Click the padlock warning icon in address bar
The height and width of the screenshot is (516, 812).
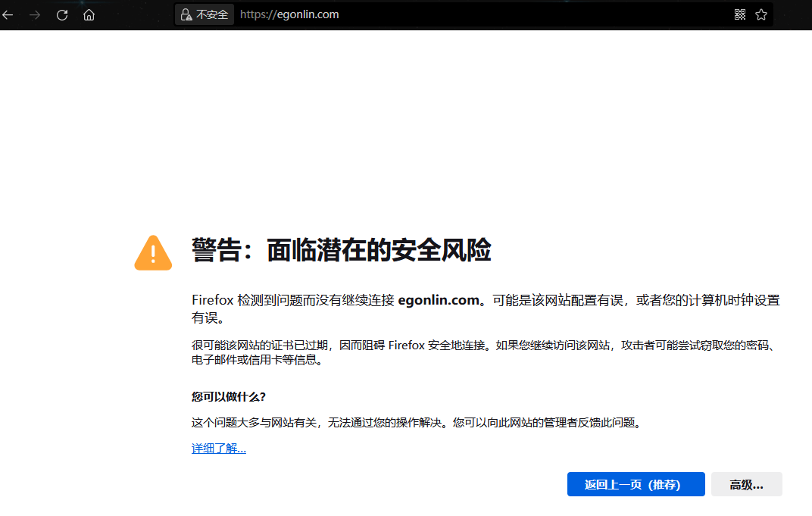click(186, 14)
